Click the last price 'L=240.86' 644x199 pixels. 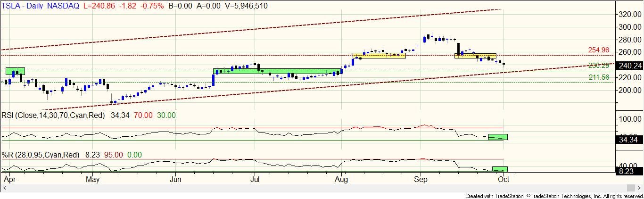pyautogui.click(x=99, y=5)
